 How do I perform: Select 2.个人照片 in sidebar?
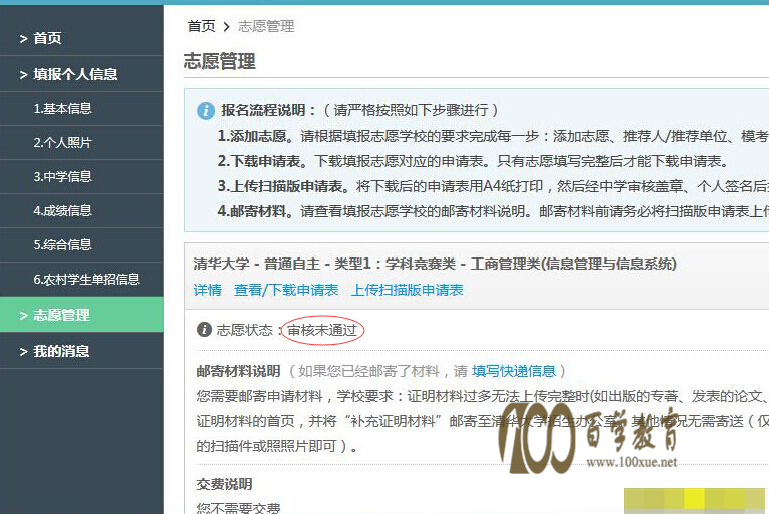point(62,143)
